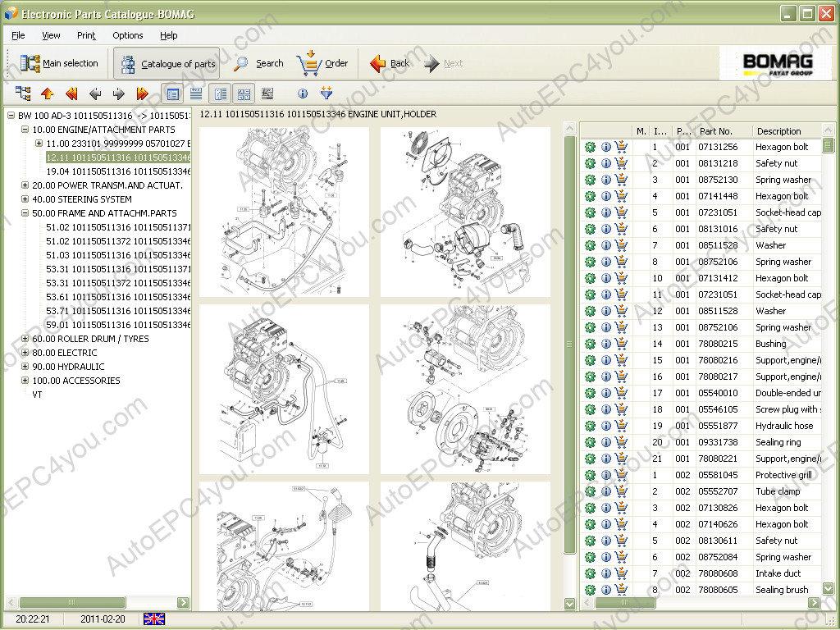Show info for Spring washer 08752130

[x=606, y=180]
